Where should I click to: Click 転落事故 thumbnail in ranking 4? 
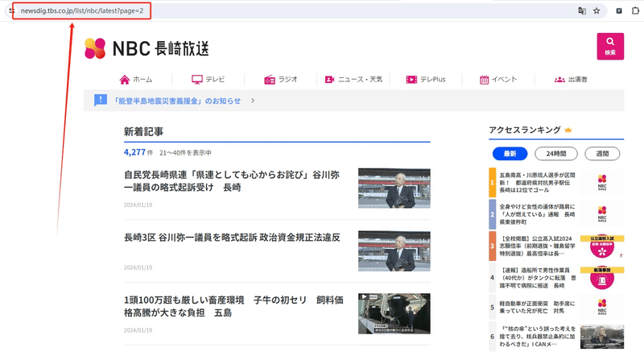[x=601, y=278]
